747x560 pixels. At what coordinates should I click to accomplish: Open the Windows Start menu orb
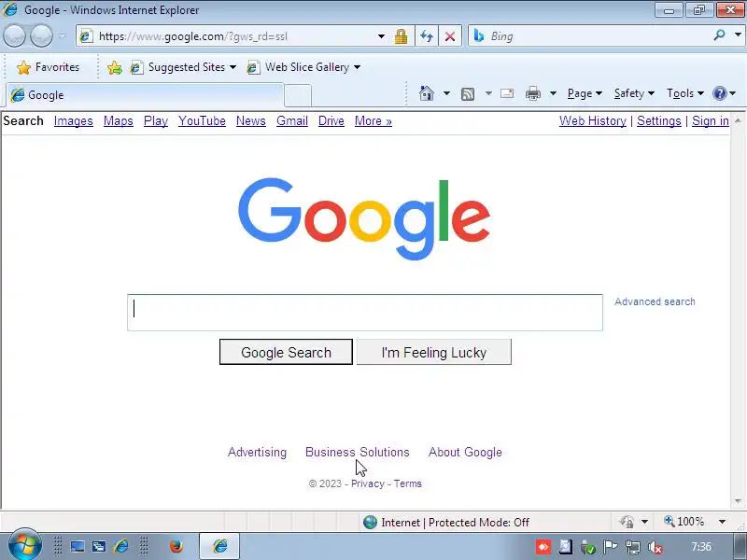coord(24,545)
